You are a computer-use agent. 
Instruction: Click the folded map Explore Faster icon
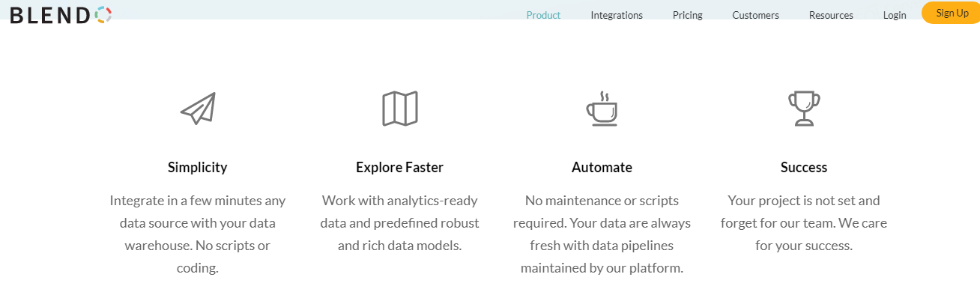point(399,109)
